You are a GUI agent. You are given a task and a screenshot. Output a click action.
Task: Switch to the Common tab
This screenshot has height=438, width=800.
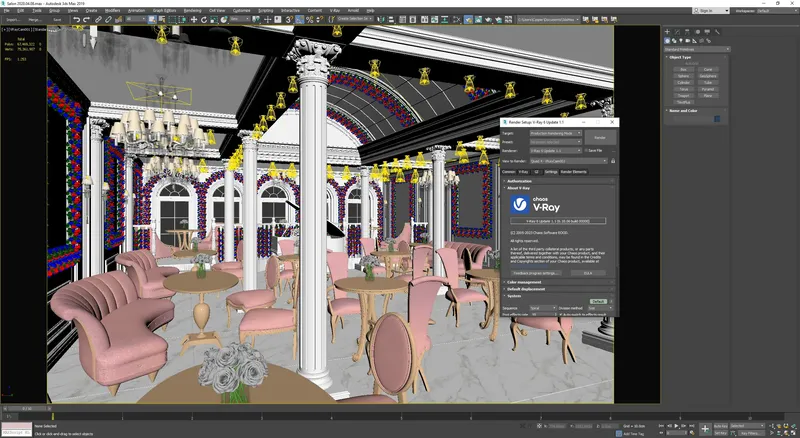point(509,172)
